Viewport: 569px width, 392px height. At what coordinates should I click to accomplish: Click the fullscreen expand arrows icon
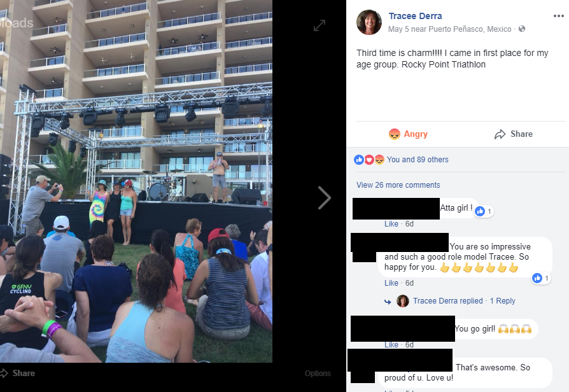pos(320,25)
